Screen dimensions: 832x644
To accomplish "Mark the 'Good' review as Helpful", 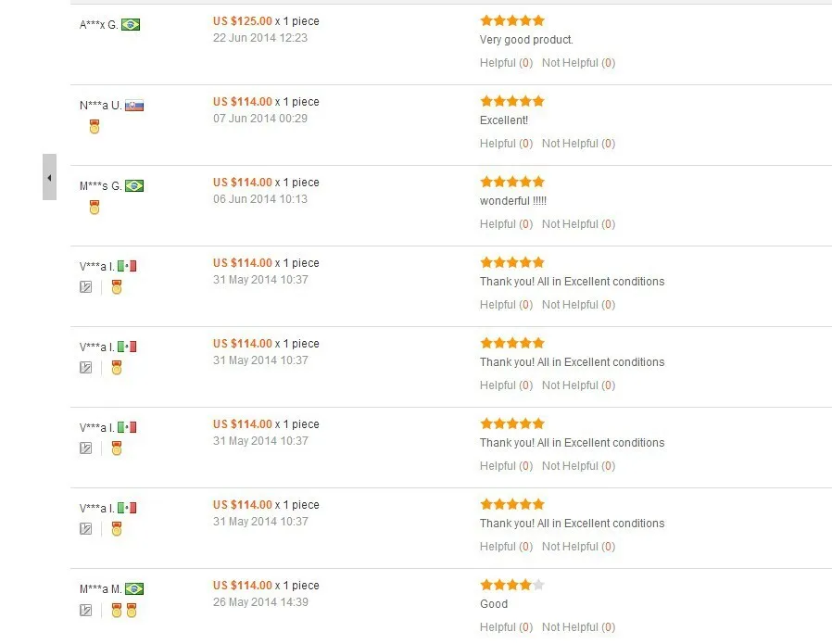I will tap(506, 627).
